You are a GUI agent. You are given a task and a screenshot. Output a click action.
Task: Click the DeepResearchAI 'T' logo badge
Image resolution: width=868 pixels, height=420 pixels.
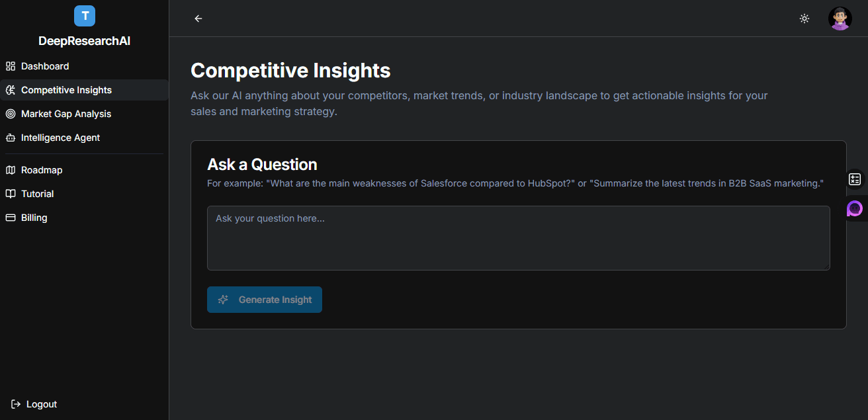[84, 16]
